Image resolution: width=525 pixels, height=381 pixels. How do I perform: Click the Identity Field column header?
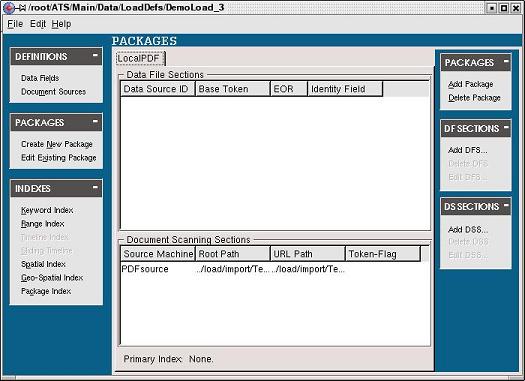[345, 89]
